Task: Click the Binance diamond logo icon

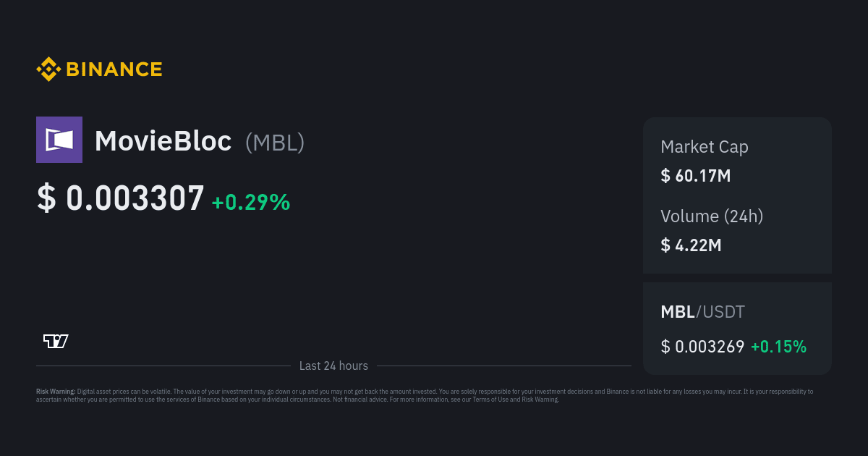Action: 48,69
